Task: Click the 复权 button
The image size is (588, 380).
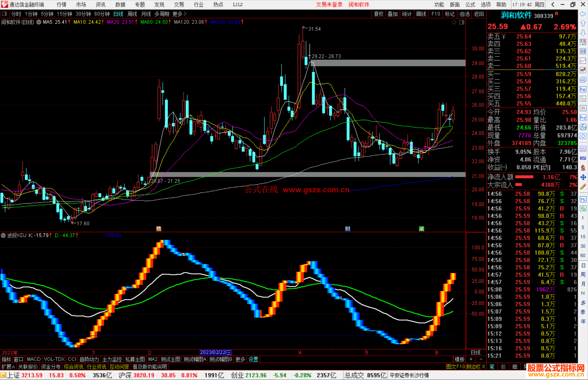Action: (378, 14)
